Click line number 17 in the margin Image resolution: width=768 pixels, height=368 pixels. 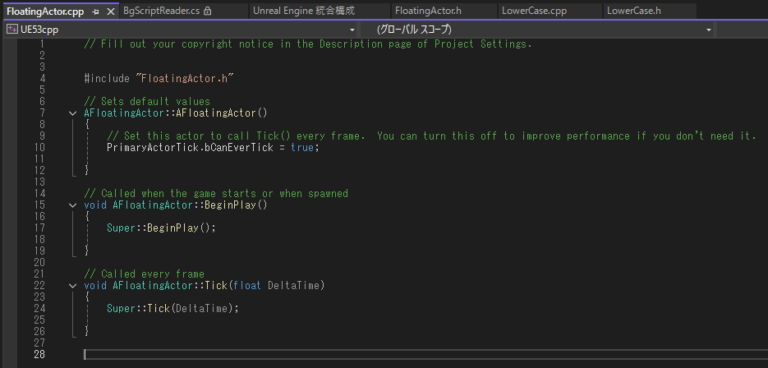tap(39, 228)
